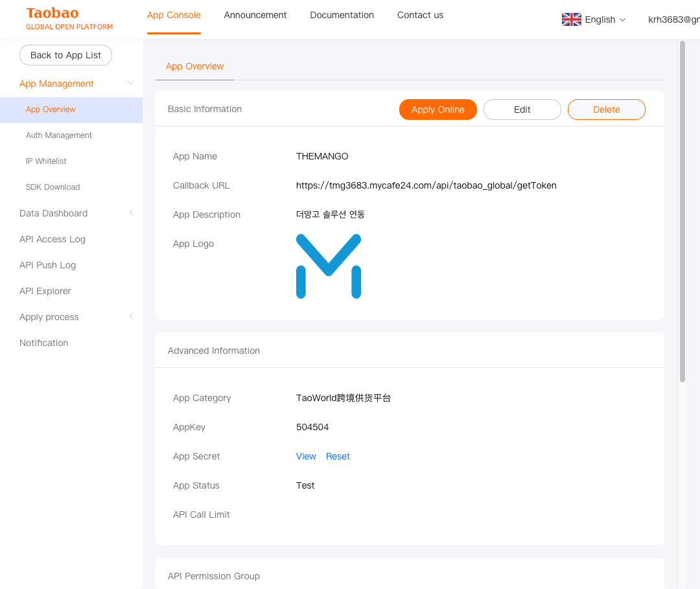Click the Advanced Information heading
700x589 pixels.
tap(213, 351)
